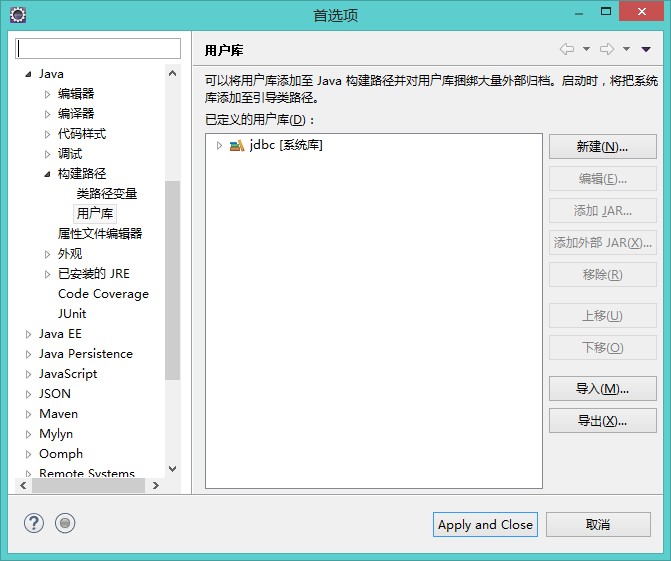Click the 添加外部 JAR(X)... button

click(603, 243)
